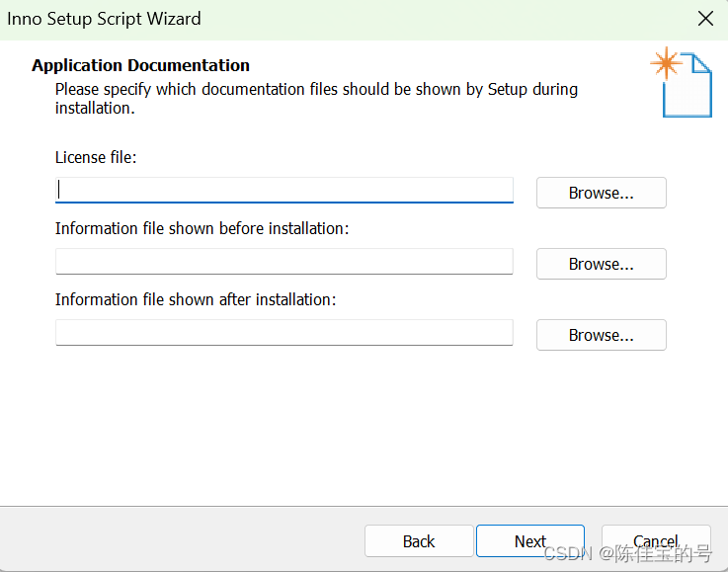Focus the after-installation information file field
This screenshot has height=572, width=728.
[284, 332]
